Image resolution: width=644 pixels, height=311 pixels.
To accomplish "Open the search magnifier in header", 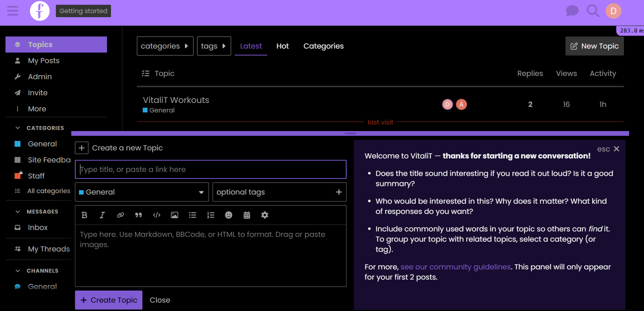I will (593, 11).
